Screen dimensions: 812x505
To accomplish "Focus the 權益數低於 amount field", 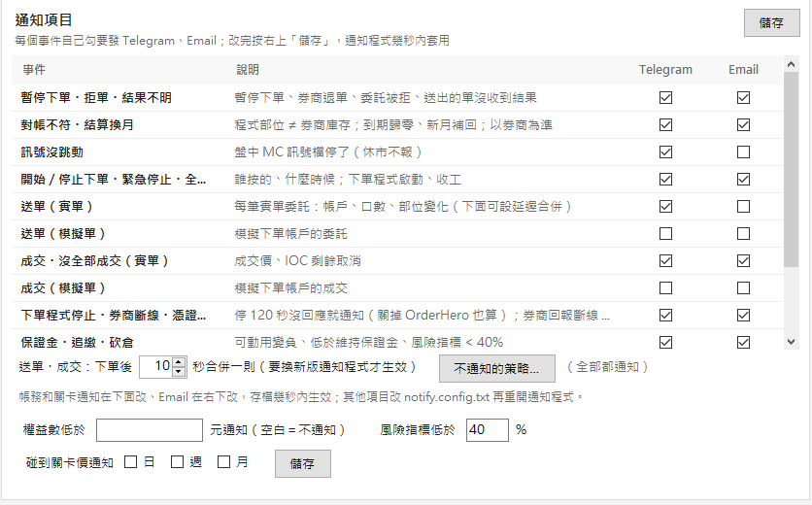I will coord(150,430).
